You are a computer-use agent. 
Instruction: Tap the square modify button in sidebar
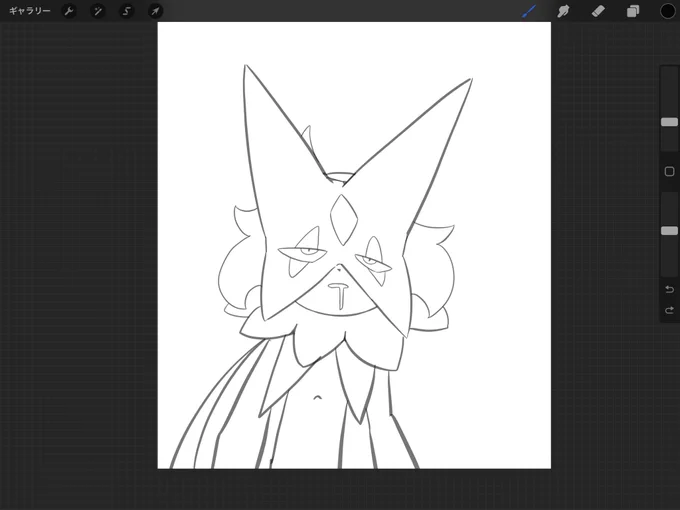point(669,171)
